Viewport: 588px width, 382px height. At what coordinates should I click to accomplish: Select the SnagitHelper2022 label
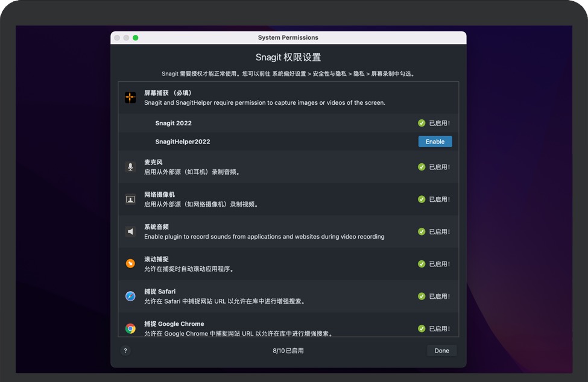point(183,142)
